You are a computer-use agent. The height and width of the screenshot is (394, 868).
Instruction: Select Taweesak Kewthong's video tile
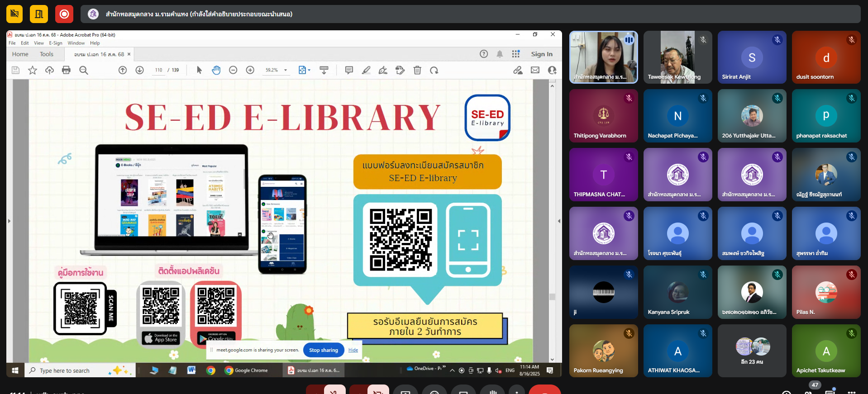point(678,57)
